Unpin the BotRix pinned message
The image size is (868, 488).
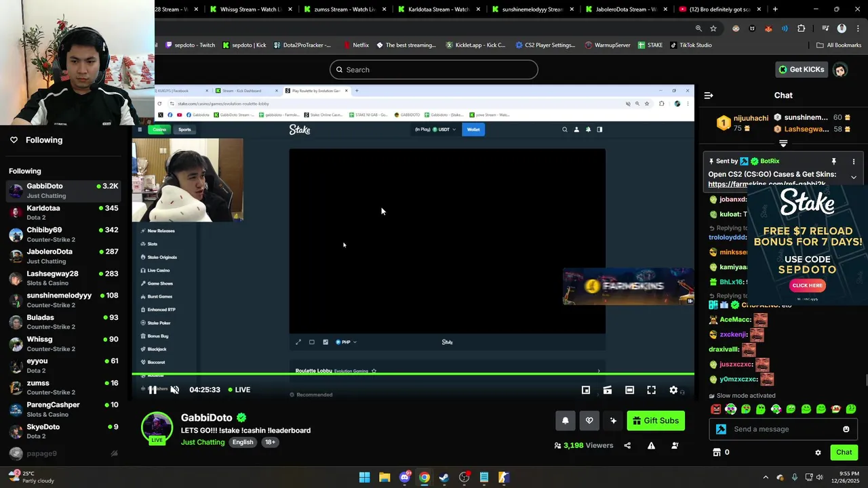tap(834, 161)
